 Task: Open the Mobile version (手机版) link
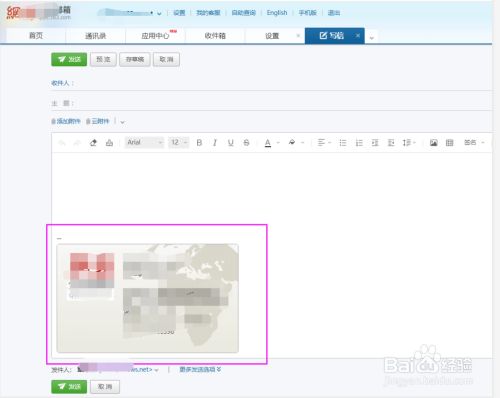pos(307,13)
